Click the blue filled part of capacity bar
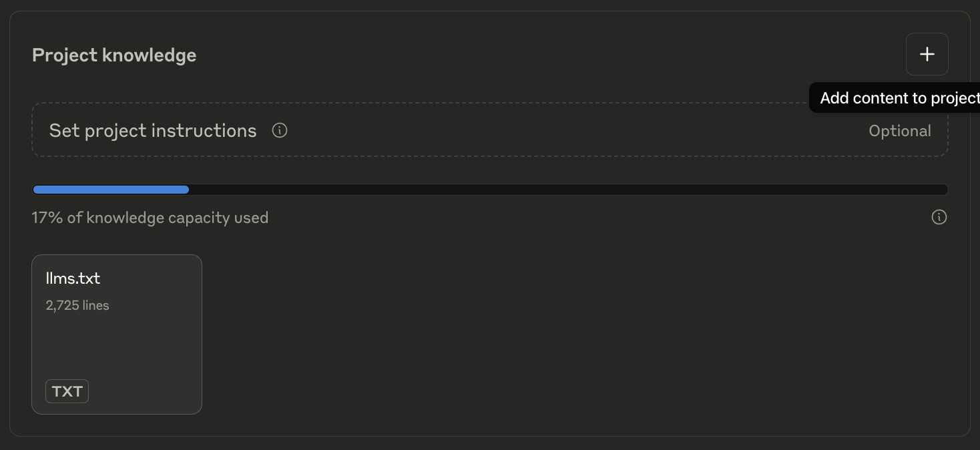The width and height of the screenshot is (980, 450). 111,190
